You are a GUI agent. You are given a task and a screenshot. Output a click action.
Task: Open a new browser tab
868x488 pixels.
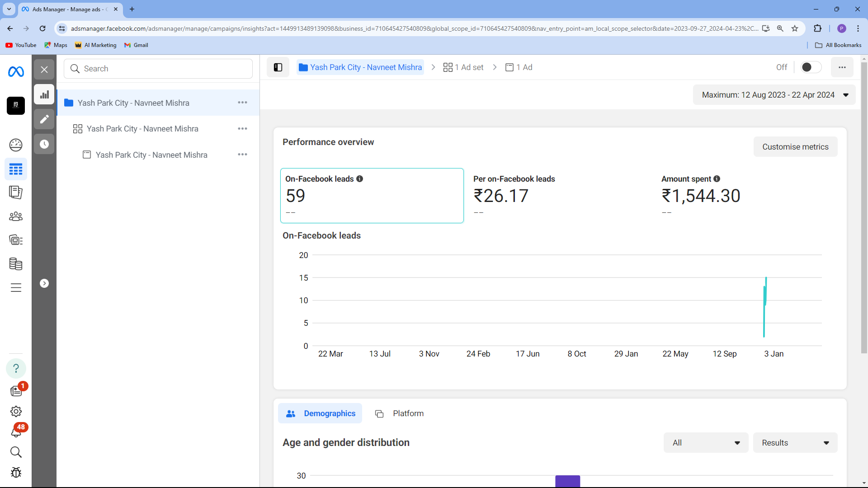132,9
